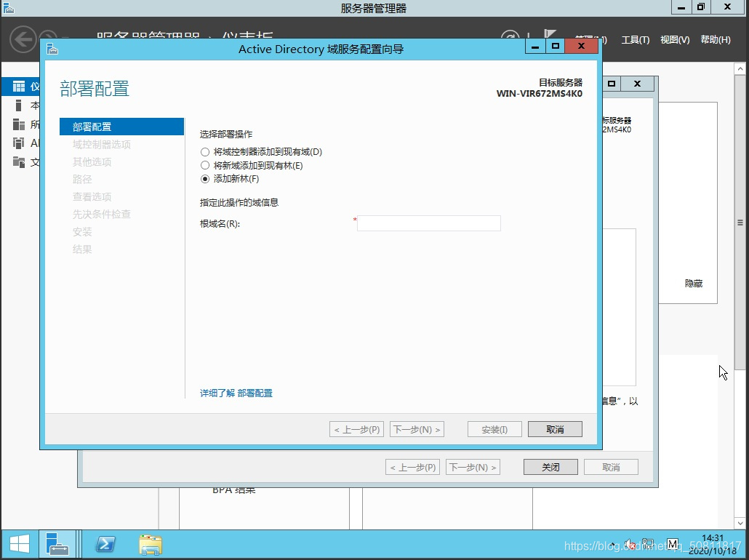Click the notifications flag icon
749x560 pixels.
point(550,35)
